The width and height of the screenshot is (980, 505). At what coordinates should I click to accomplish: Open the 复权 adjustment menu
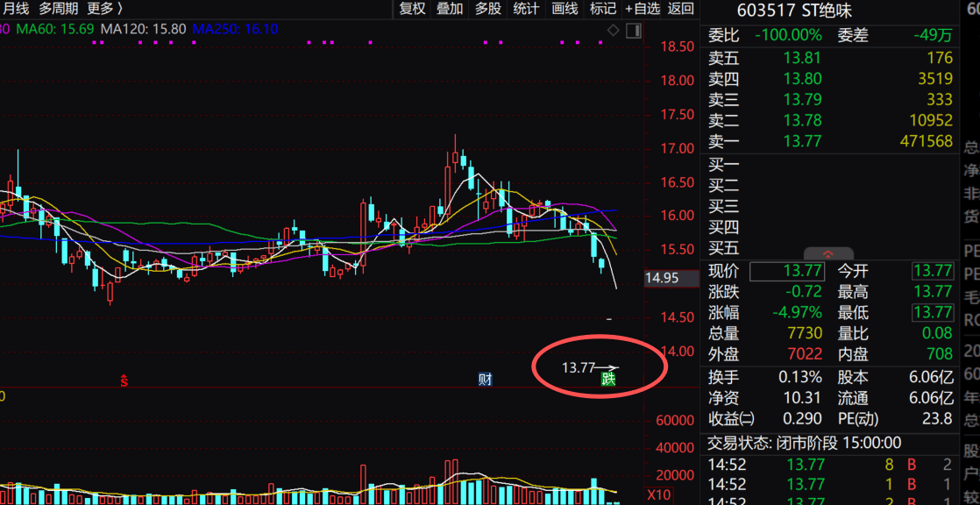(412, 9)
